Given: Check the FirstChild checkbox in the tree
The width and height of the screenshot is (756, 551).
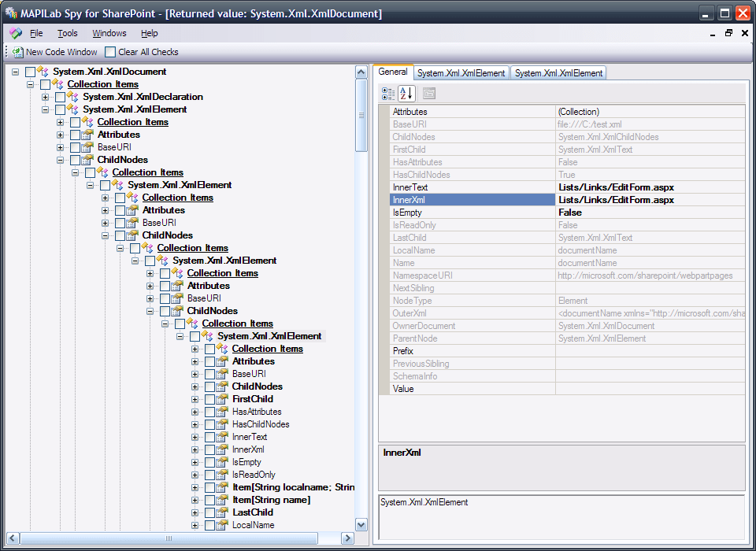Looking at the screenshot, I should 209,399.
